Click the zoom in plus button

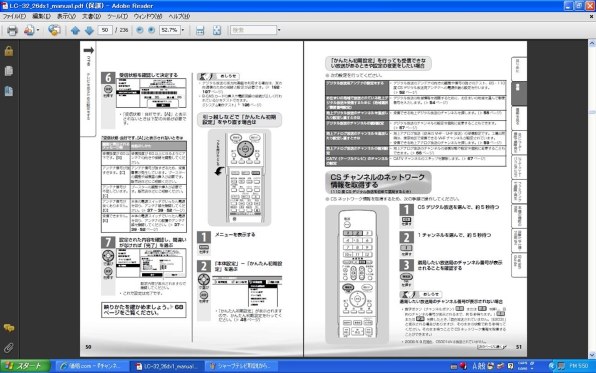click(x=151, y=30)
